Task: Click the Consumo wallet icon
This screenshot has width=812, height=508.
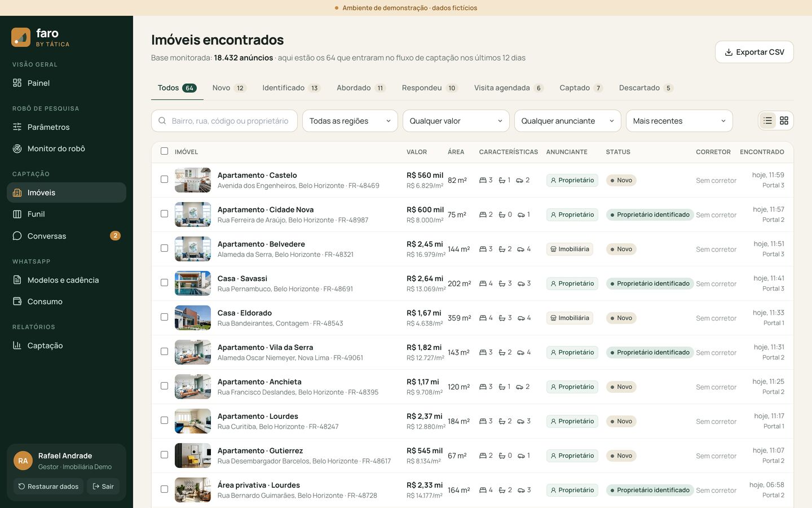Action: pos(17,301)
